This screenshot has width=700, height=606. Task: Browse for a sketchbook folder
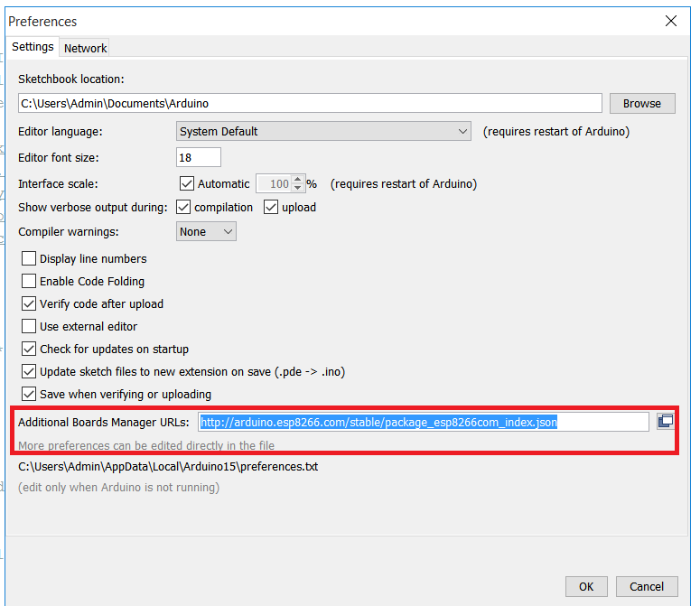tap(642, 103)
